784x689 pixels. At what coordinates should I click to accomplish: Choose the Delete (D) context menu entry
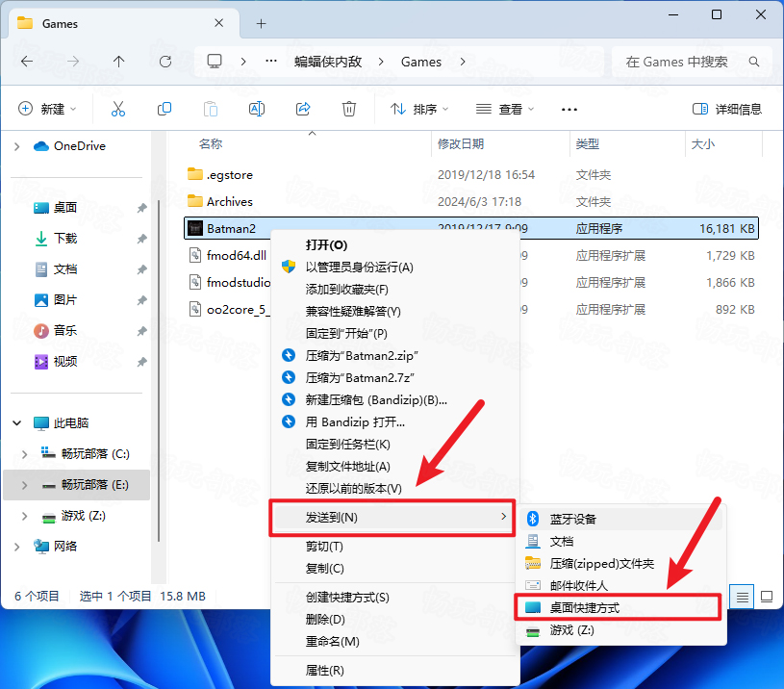(395, 619)
